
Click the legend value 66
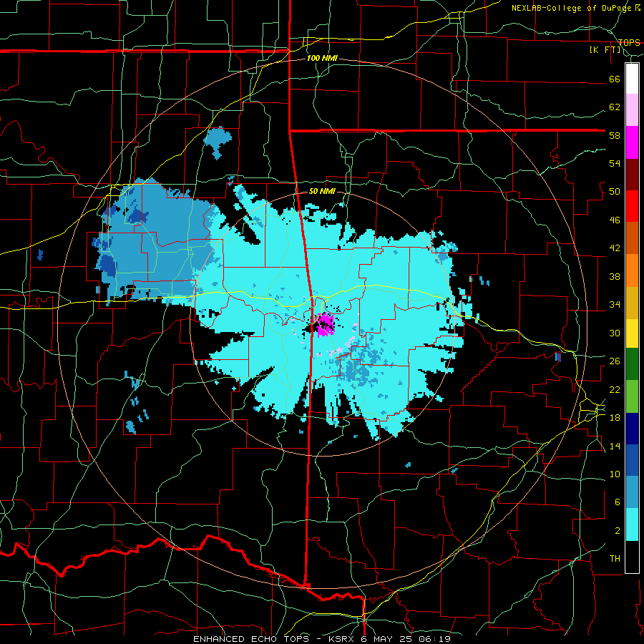pyautogui.click(x=615, y=79)
